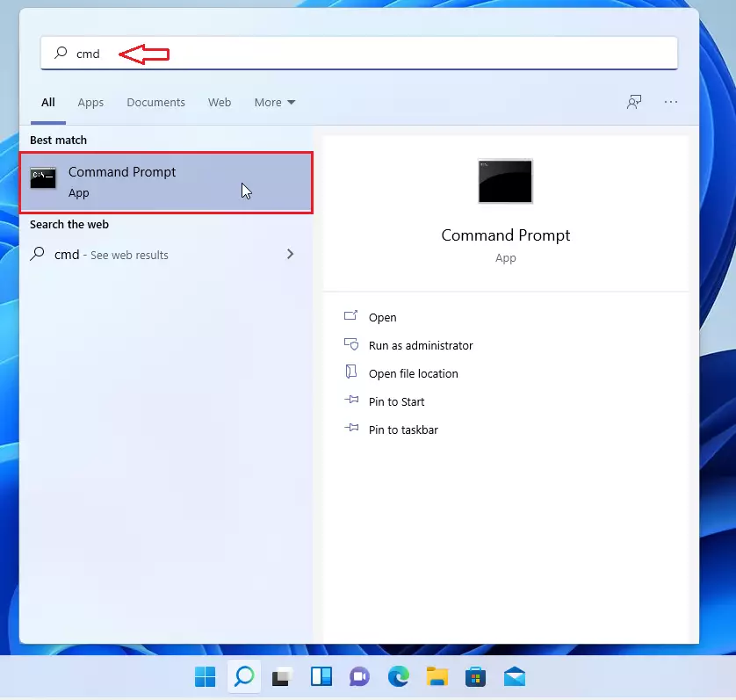Viewport: 736px width, 700px height.
Task: Click the cmd search input field
Action: coord(359,53)
